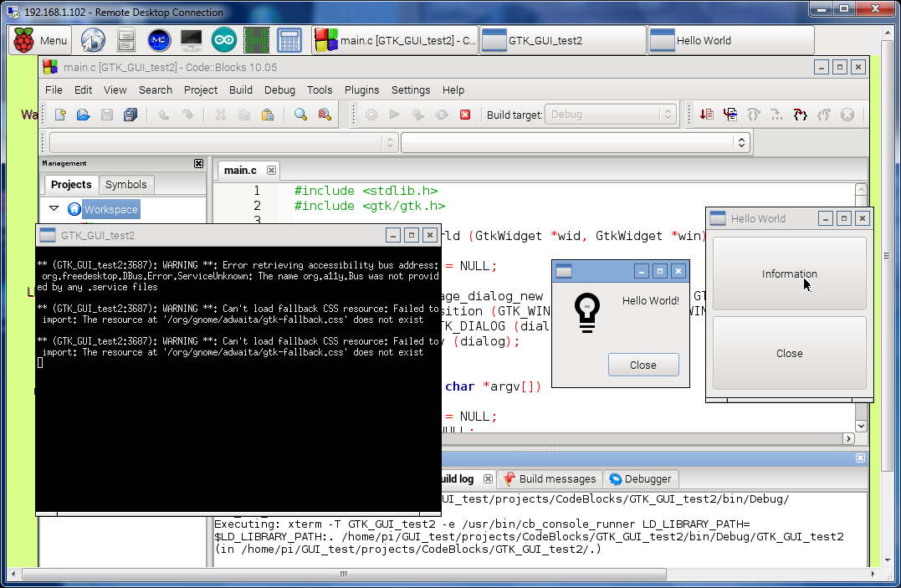Collapse the Workspace tree node
Viewport: 901px width, 588px height.
54,209
